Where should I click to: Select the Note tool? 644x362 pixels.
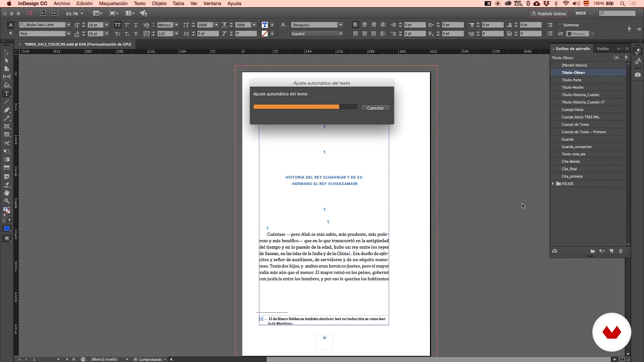(6, 176)
